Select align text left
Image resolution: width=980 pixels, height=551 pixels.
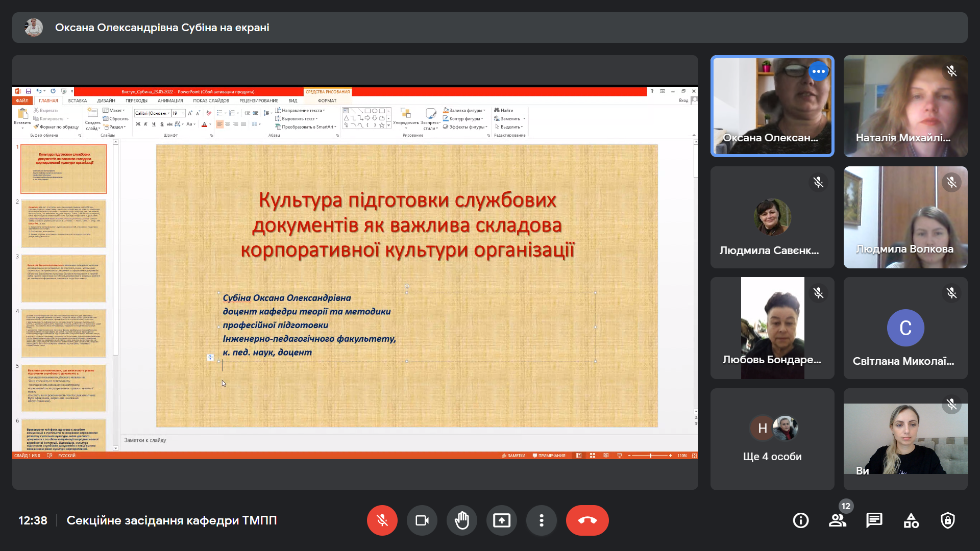(219, 124)
